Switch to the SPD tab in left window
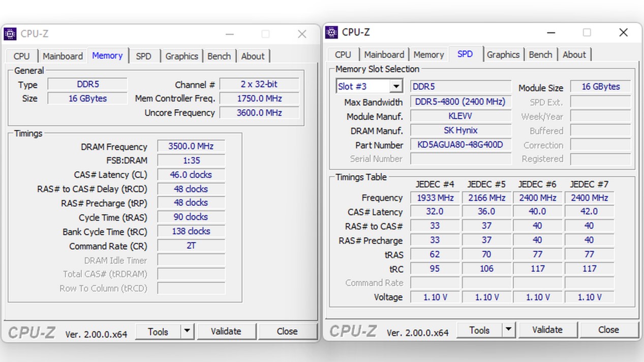644x362 pixels. pyautogui.click(x=144, y=56)
